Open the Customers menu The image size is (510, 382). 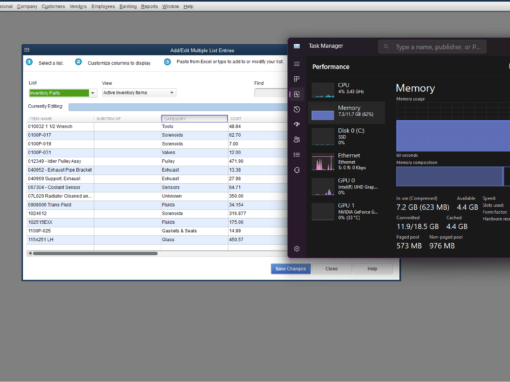53,6
